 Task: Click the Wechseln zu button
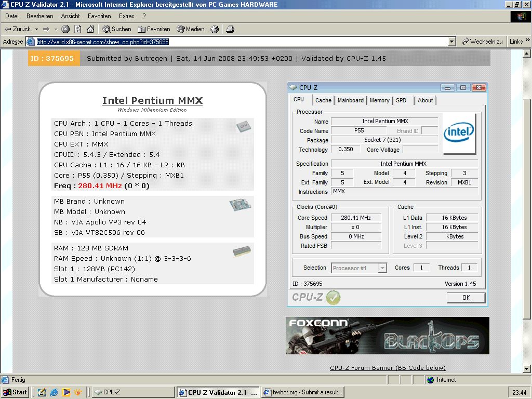click(x=482, y=42)
